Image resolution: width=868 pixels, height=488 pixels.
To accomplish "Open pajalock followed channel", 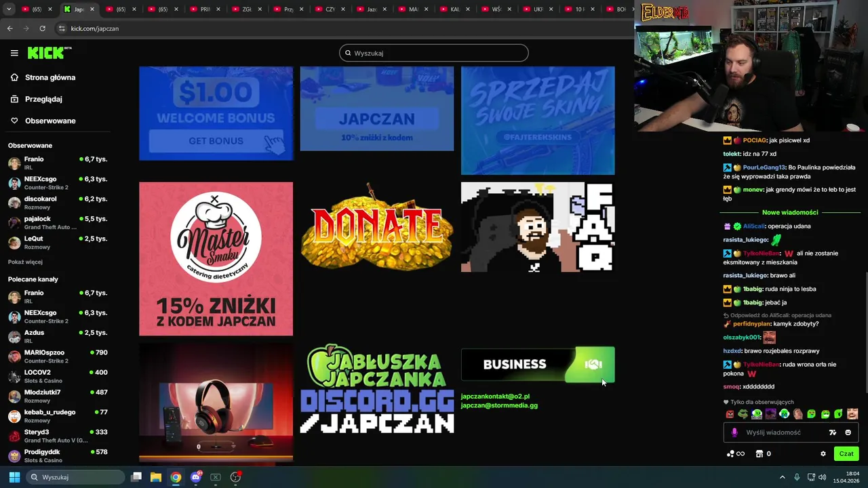I will click(x=58, y=222).
